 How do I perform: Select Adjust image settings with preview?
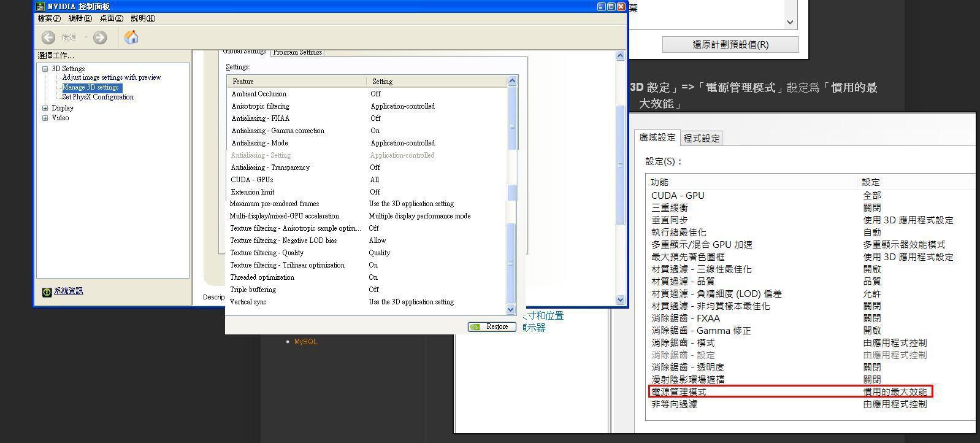tap(112, 77)
